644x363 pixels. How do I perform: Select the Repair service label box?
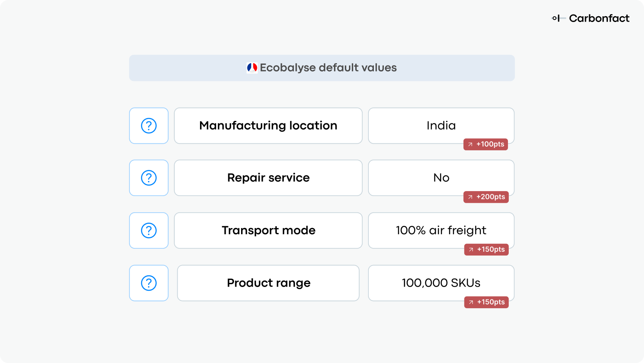(x=268, y=178)
